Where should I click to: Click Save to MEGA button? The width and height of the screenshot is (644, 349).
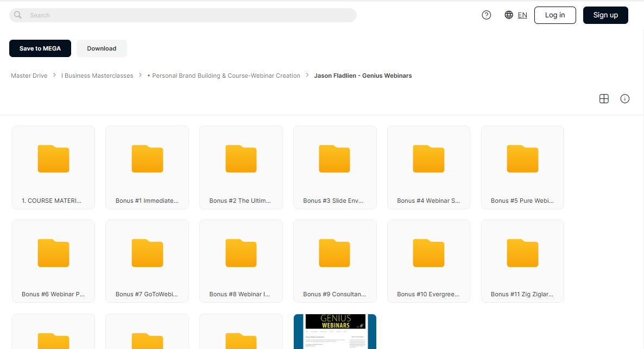40,48
